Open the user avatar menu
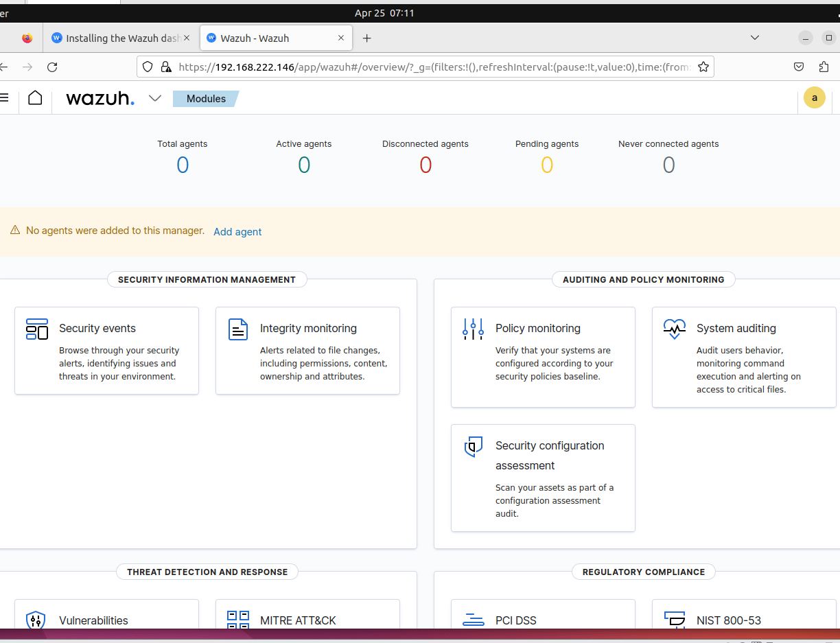840x643 pixels. tap(815, 98)
